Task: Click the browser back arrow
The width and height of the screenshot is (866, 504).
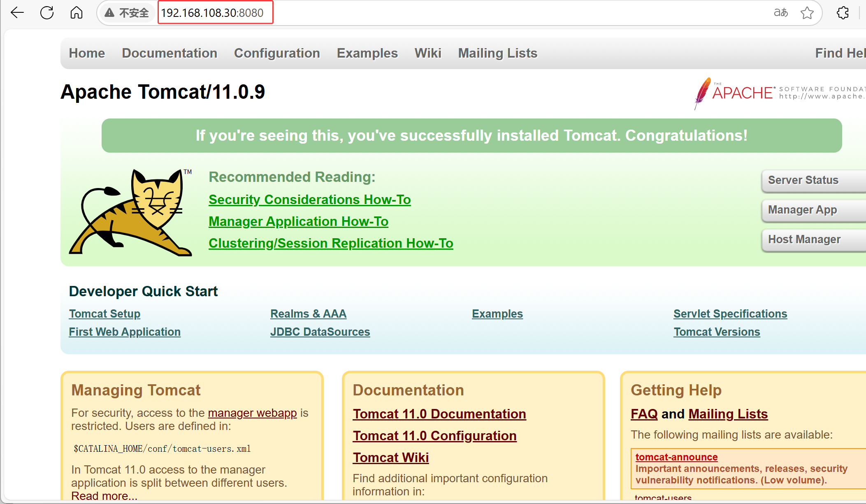Action: (17, 13)
